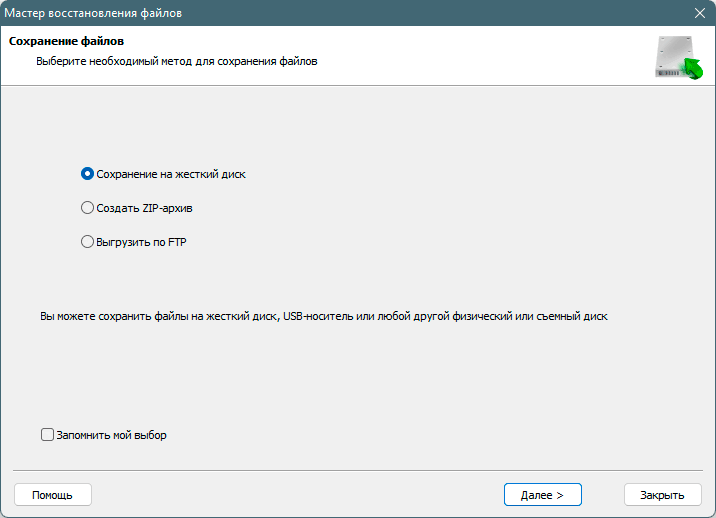Click the 'Выгрузить по FTP' label text
The image size is (716, 518).
click(141, 242)
